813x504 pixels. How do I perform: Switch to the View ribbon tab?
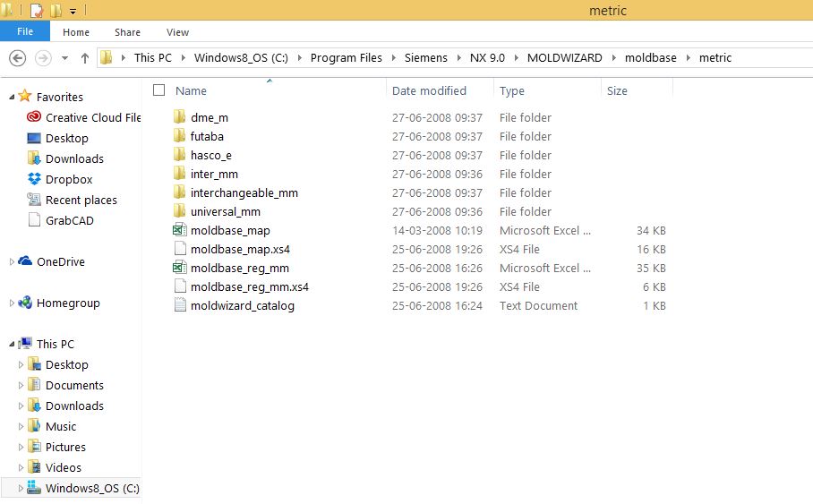click(x=177, y=32)
